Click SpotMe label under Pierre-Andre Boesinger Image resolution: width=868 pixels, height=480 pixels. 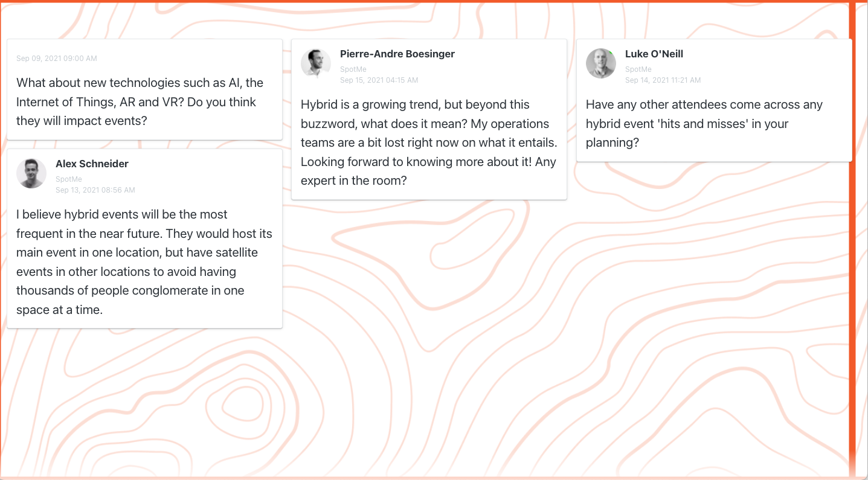click(353, 69)
